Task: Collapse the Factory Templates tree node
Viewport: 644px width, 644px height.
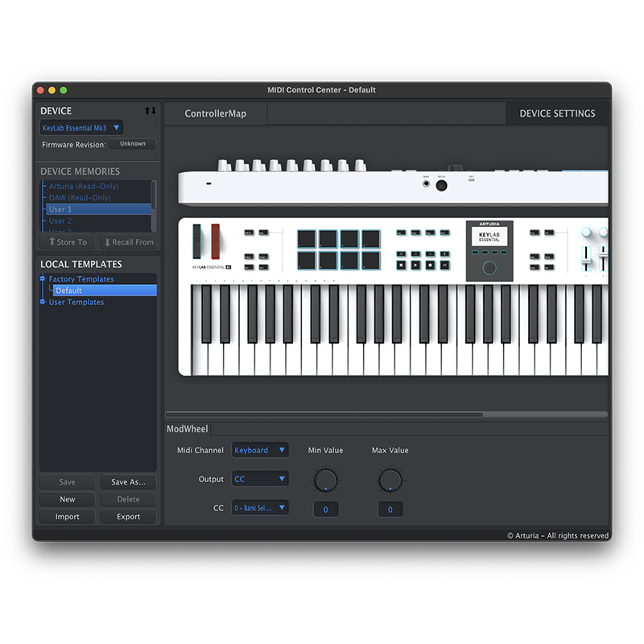Action: pyautogui.click(x=43, y=279)
